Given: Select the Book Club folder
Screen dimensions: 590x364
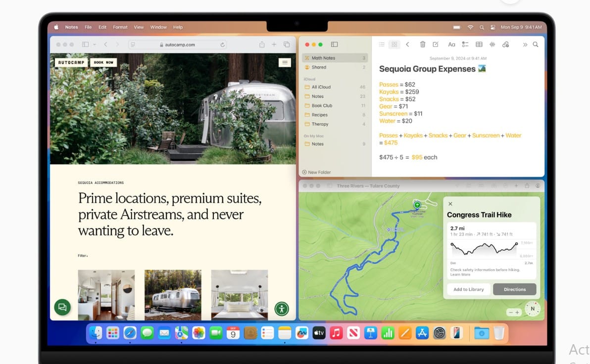Looking at the screenshot, I should tap(335, 106).
